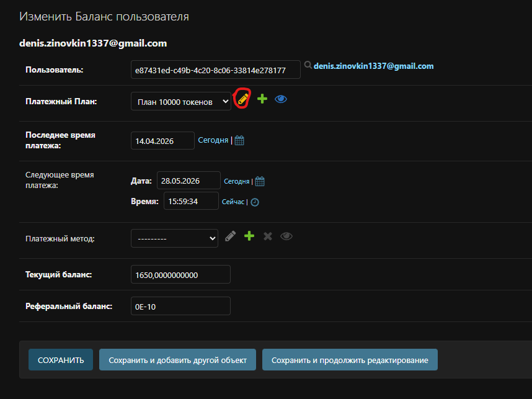Click the Дата: sublabel
This screenshot has width=532, height=399.
tap(141, 181)
